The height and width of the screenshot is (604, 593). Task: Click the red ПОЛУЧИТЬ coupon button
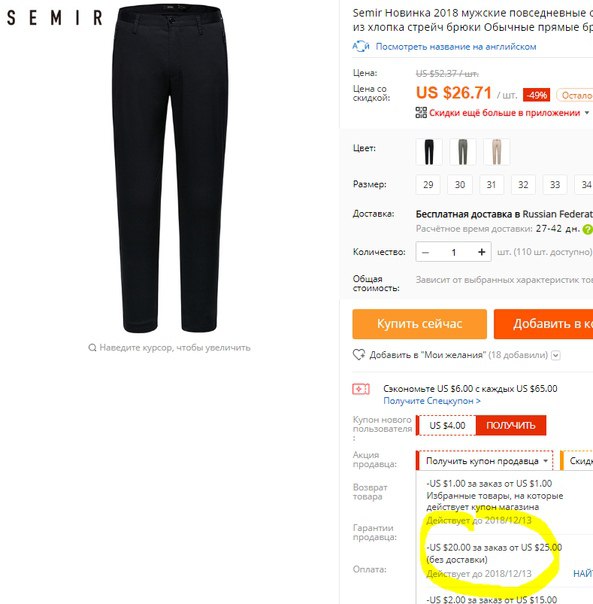(511, 425)
